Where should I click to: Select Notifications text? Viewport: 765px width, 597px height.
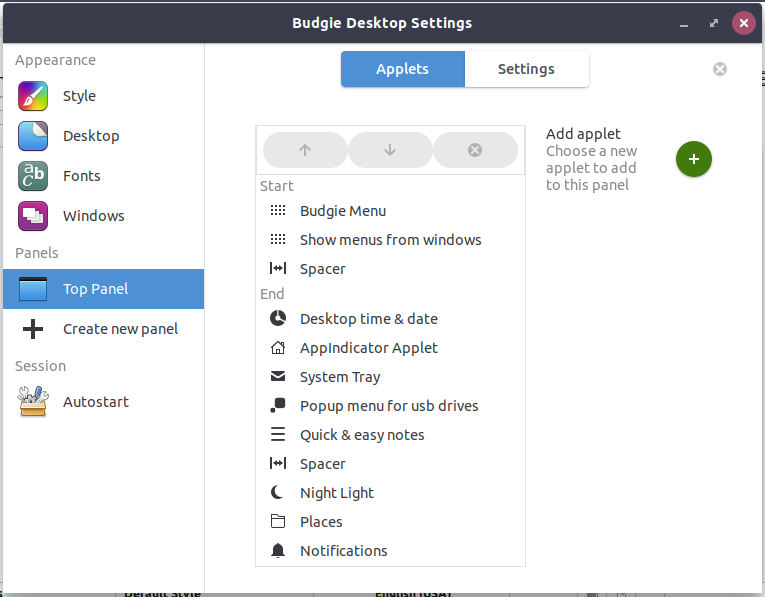point(344,551)
